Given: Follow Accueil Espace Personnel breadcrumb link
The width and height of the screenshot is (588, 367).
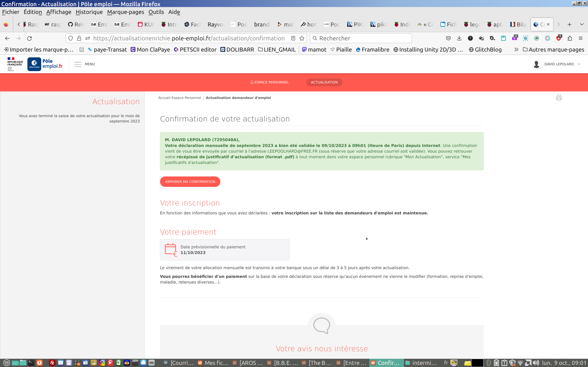Looking at the screenshot, I should click(x=180, y=98).
